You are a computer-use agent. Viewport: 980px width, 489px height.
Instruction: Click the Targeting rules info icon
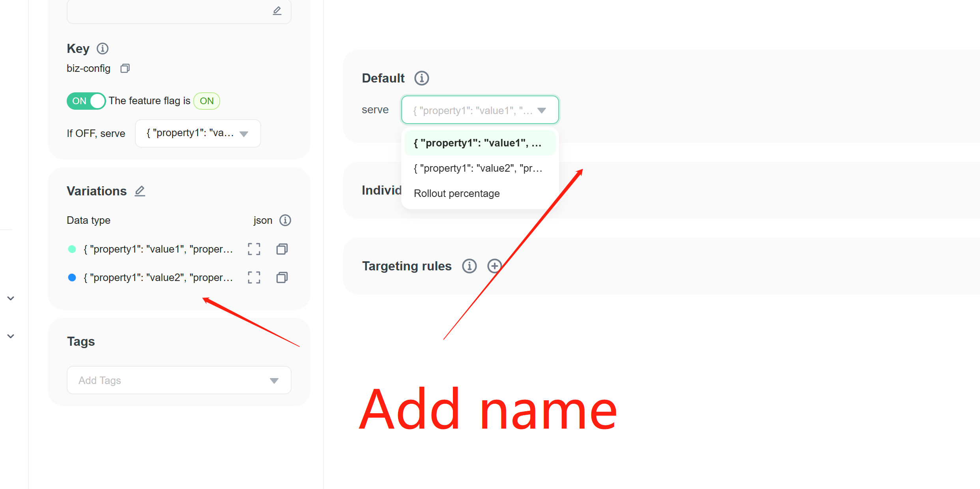pyautogui.click(x=469, y=266)
